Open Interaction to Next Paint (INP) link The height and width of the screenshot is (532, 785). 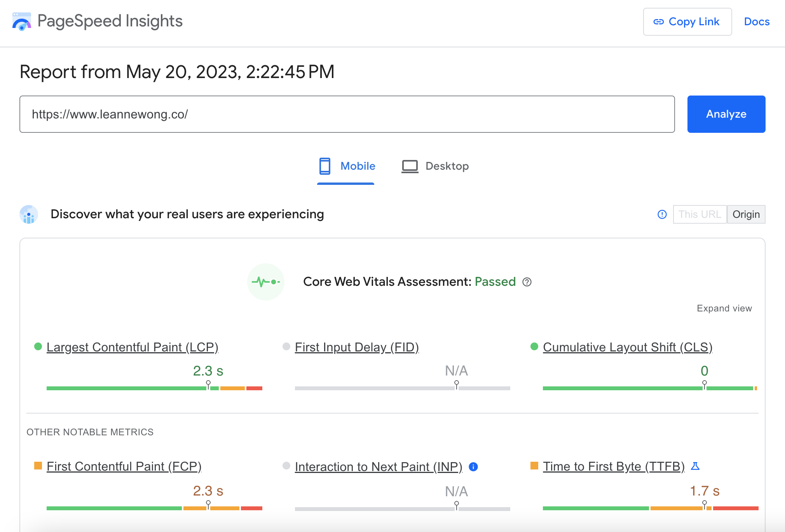tap(379, 467)
